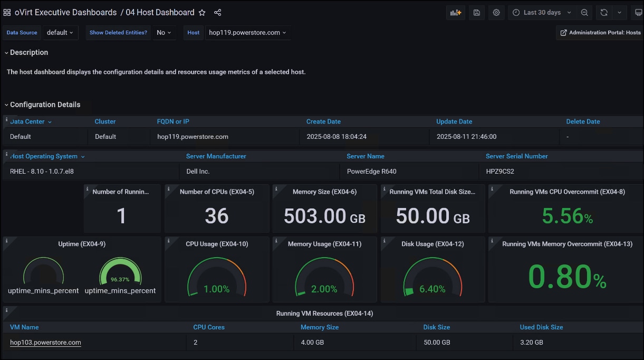The height and width of the screenshot is (360, 644).
Task: Click the 5.56% CPU Overcommit value
Action: point(568,216)
